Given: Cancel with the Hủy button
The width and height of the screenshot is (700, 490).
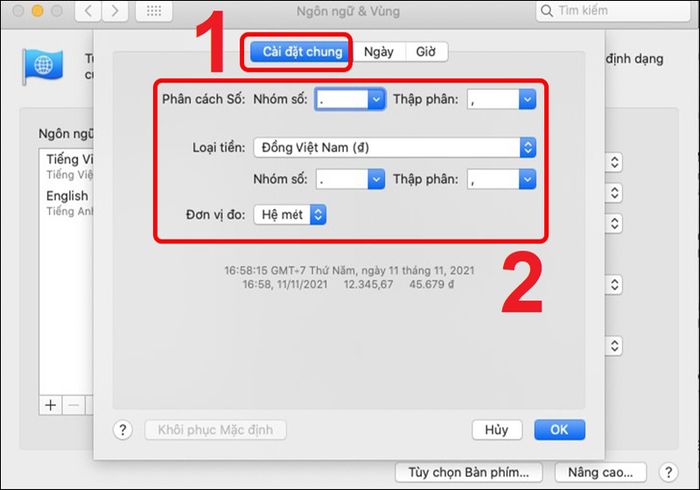Looking at the screenshot, I should (496, 430).
